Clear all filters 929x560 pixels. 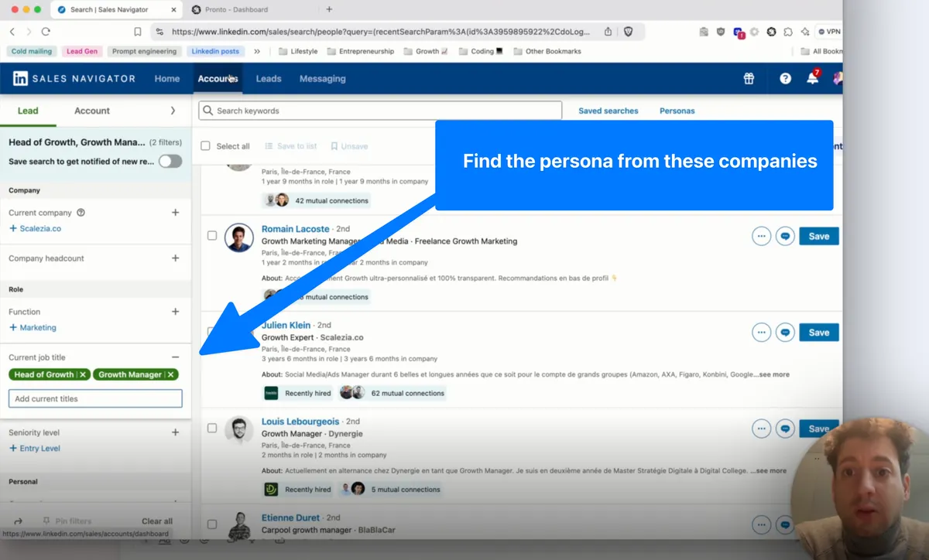(157, 521)
